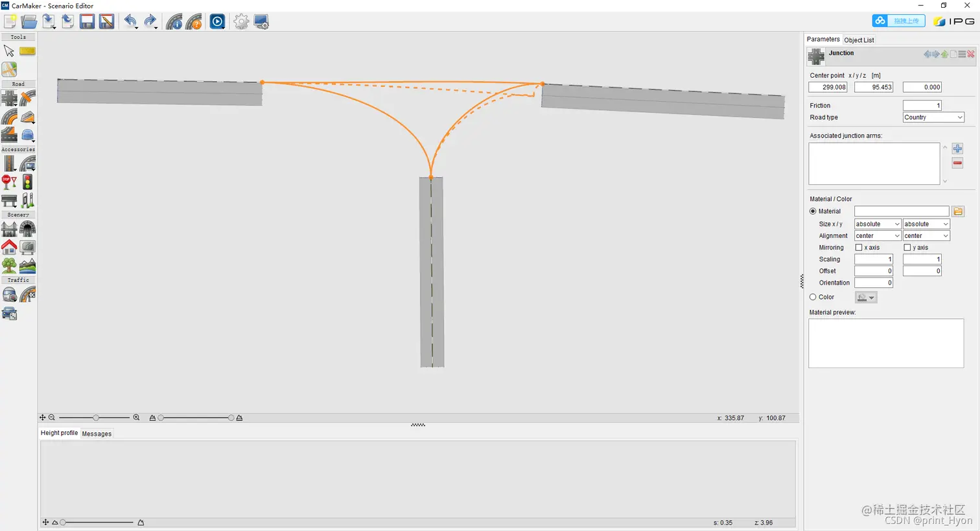This screenshot has width=980, height=531.
Task: Add an associated junction arm
Action: point(957,149)
